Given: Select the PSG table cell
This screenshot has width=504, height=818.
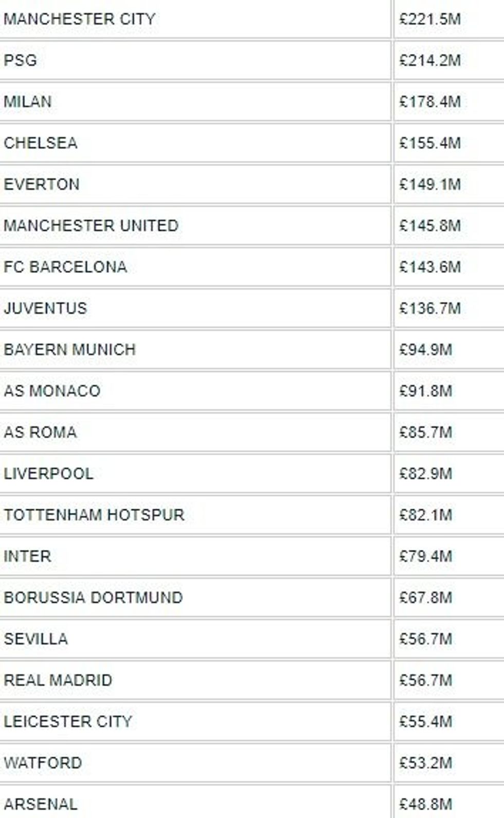Looking at the screenshot, I should click(20, 60).
